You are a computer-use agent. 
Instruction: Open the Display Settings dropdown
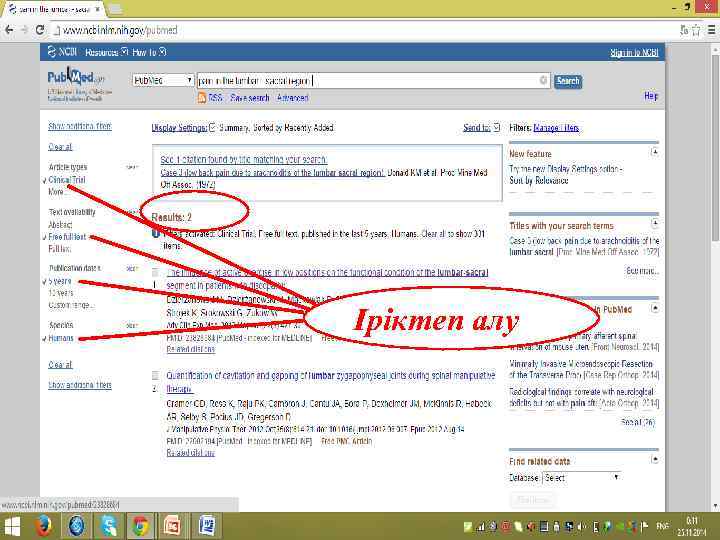[183, 128]
